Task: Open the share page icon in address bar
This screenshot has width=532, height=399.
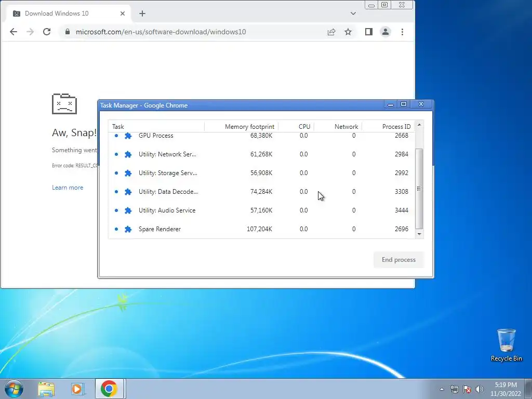Action: coord(331,32)
